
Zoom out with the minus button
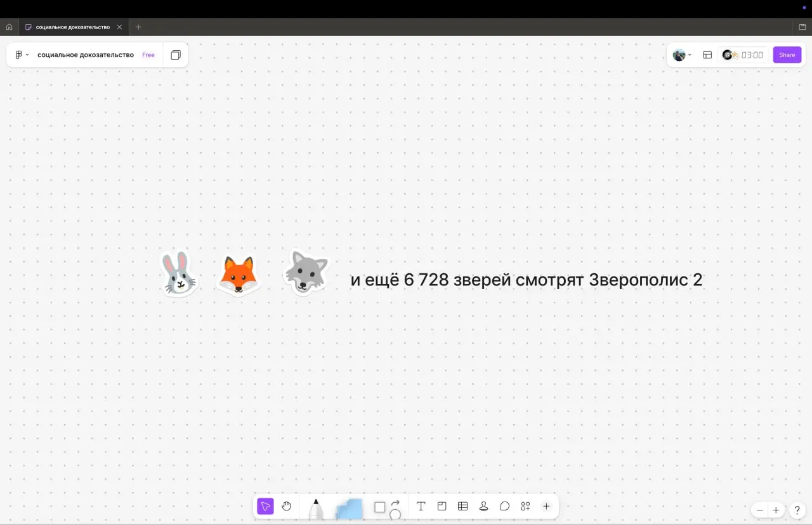point(760,510)
